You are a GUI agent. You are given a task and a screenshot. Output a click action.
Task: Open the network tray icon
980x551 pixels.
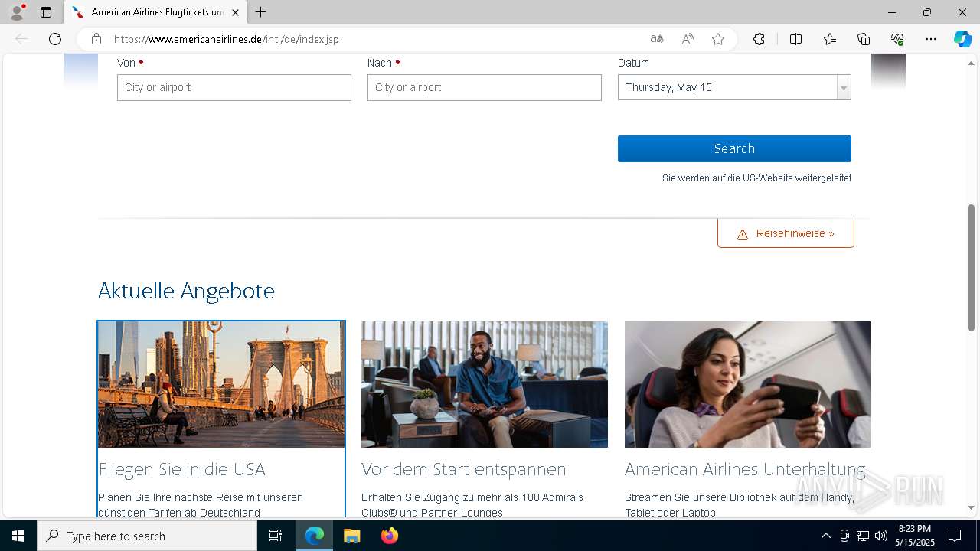[863, 536]
